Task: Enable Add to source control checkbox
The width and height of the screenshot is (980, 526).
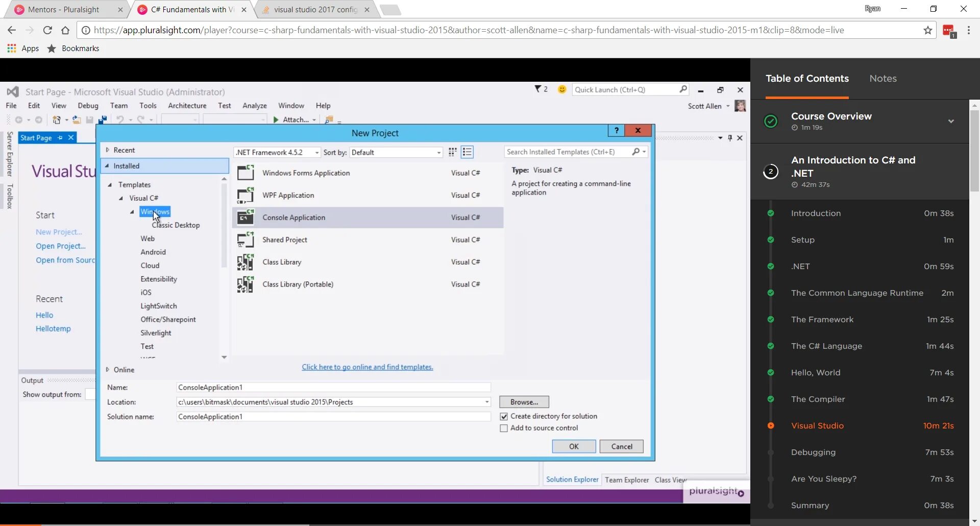Action: [x=504, y=428]
